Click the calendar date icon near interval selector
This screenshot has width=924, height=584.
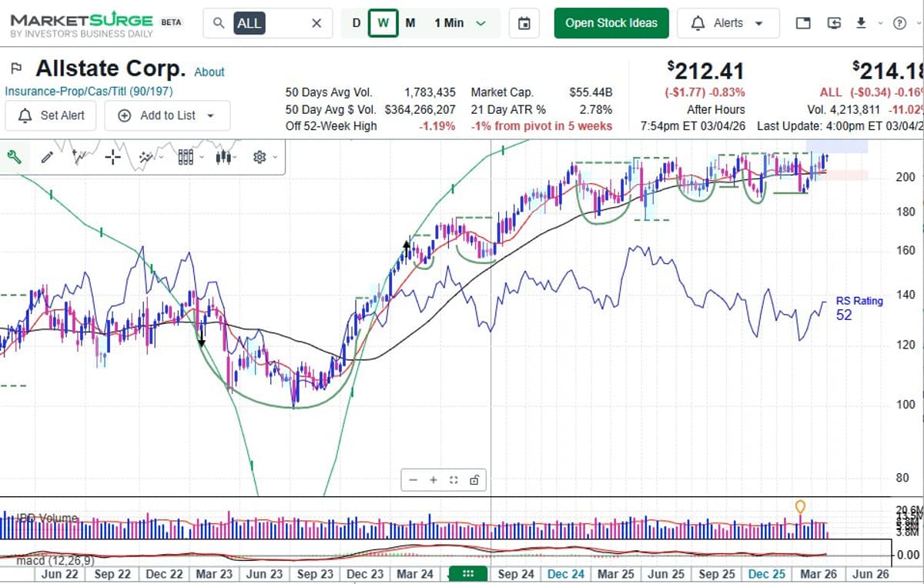click(524, 24)
